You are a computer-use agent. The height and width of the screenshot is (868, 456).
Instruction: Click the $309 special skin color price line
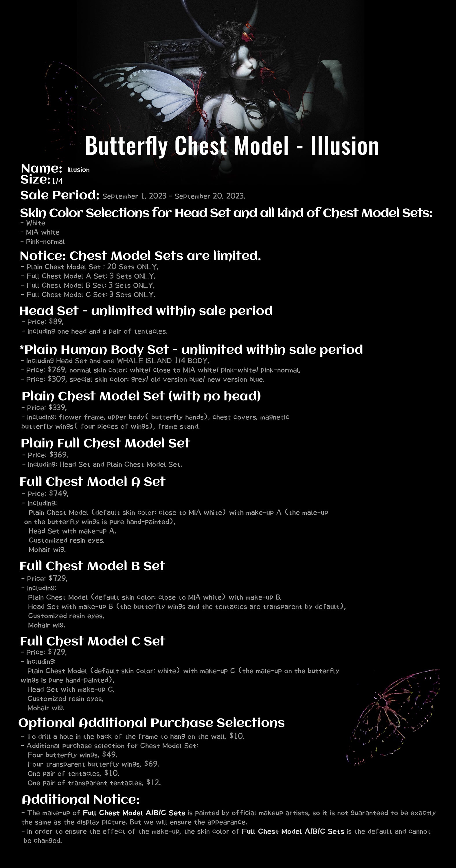point(143,379)
